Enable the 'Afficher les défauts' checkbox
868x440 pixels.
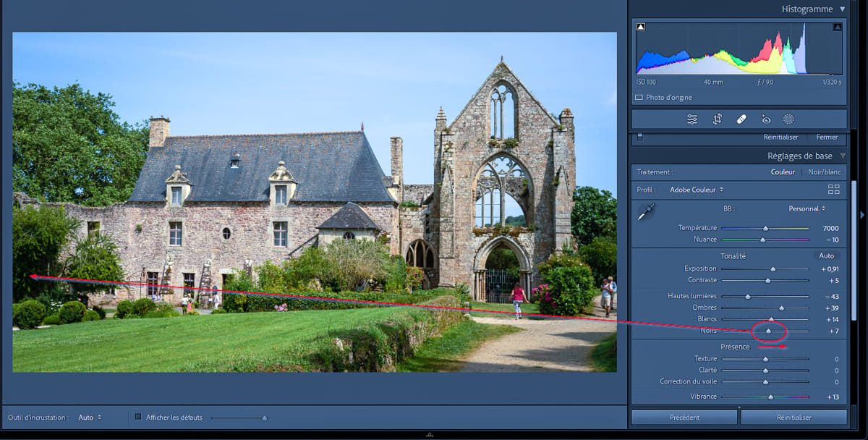[138, 417]
